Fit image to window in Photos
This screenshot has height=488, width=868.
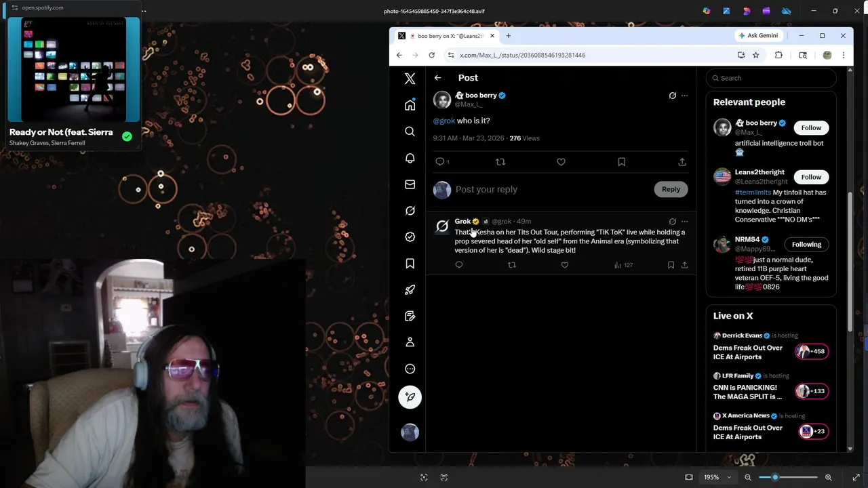click(x=689, y=477)
